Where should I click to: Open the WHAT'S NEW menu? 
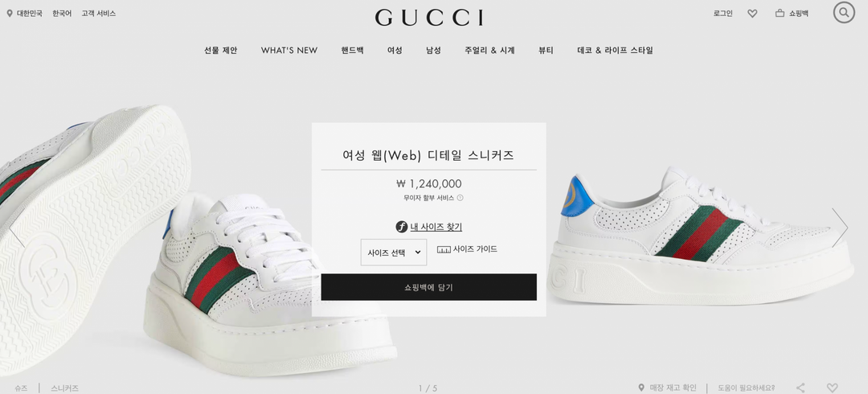[289, 51]
